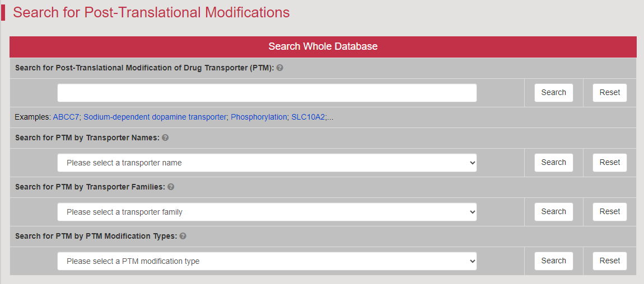
Task: Click Reset button for keyword PTM search
Action: (609, 93)
